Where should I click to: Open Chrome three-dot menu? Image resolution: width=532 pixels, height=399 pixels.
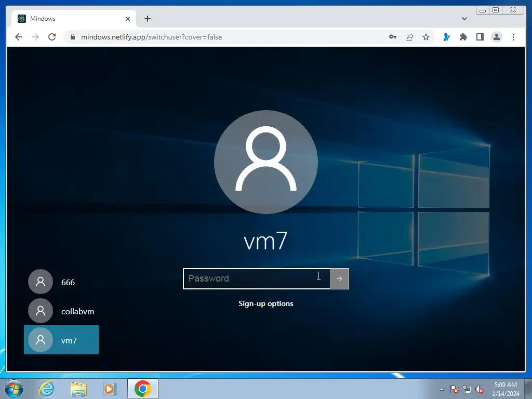(513, 37)
